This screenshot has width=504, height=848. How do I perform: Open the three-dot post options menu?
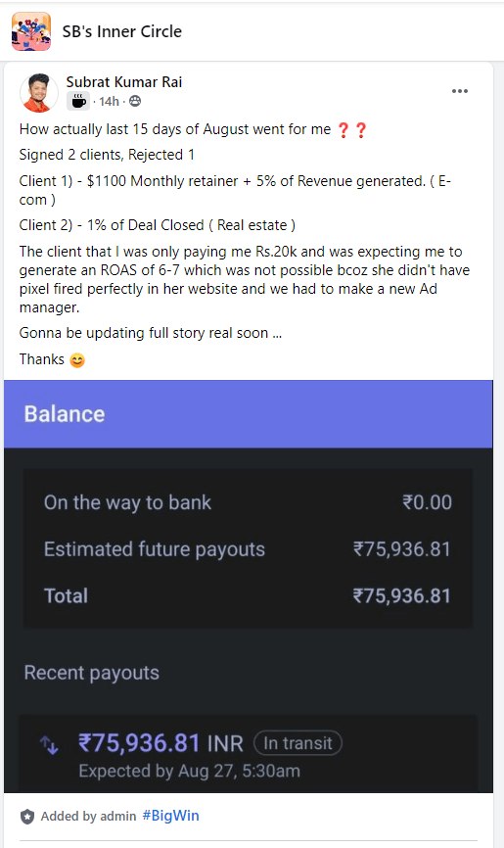pyautogui.click(x=460, y=91)
